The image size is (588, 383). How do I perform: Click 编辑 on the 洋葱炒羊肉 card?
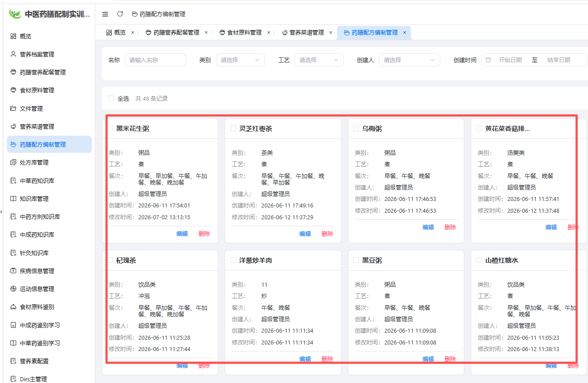tap(305, 359)
